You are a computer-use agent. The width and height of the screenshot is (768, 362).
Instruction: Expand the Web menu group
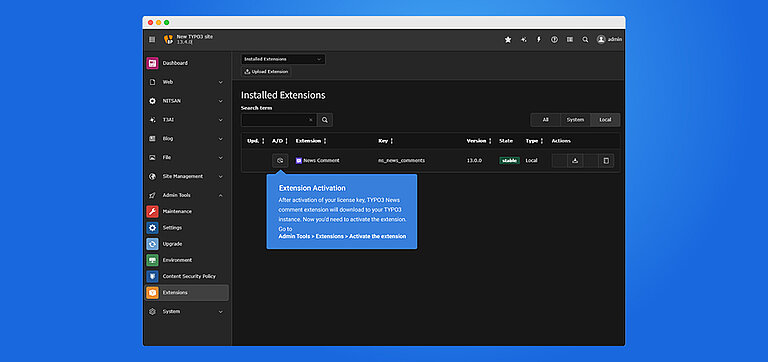(x=187, y=82)
